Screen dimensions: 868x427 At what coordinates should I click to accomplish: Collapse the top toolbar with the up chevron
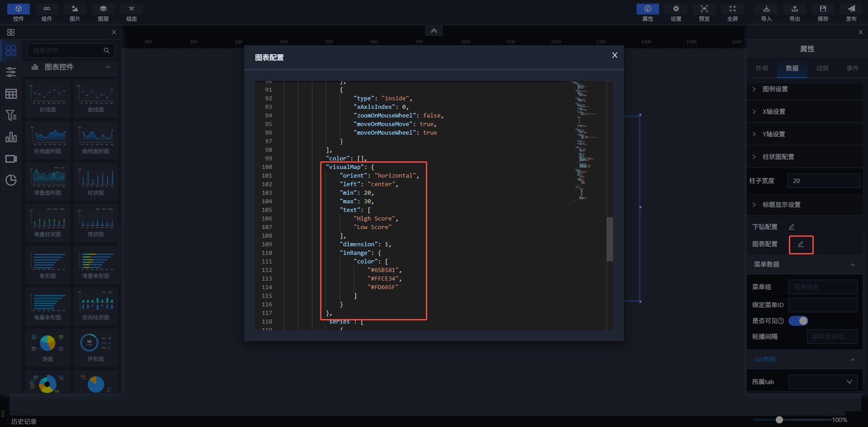coord(434,31)
